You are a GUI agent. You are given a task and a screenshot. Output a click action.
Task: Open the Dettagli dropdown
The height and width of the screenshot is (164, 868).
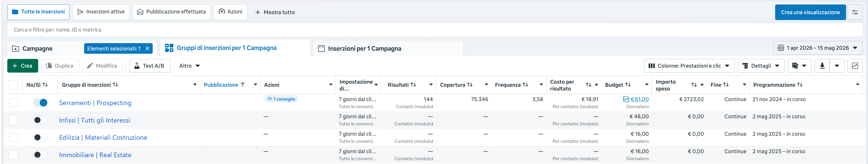tap(761, 66)
